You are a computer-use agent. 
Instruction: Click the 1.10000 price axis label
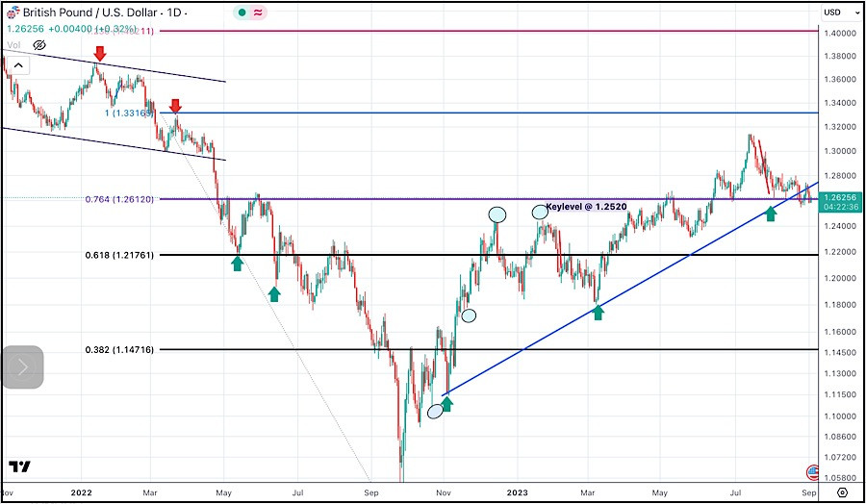click(839, 416)
